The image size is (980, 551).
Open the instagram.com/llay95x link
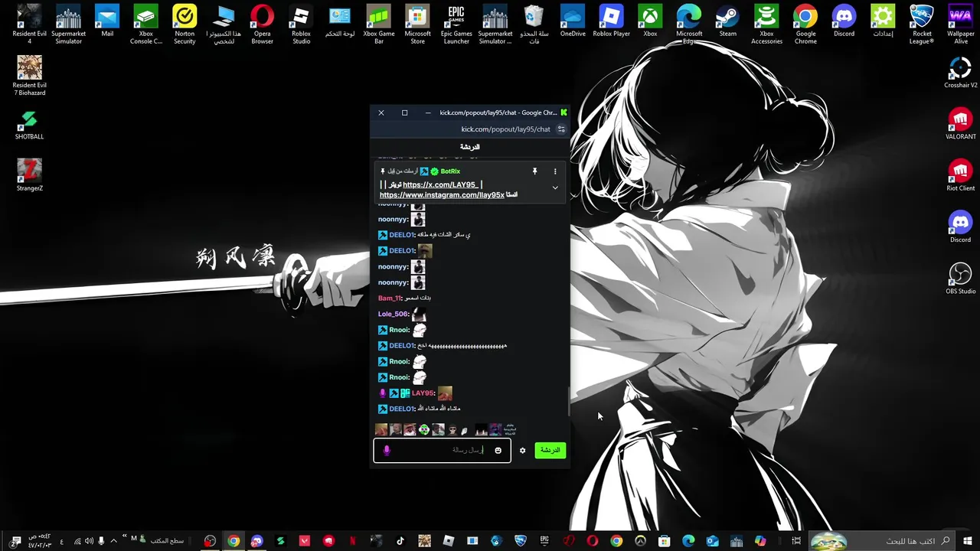(x=442, y=195)
